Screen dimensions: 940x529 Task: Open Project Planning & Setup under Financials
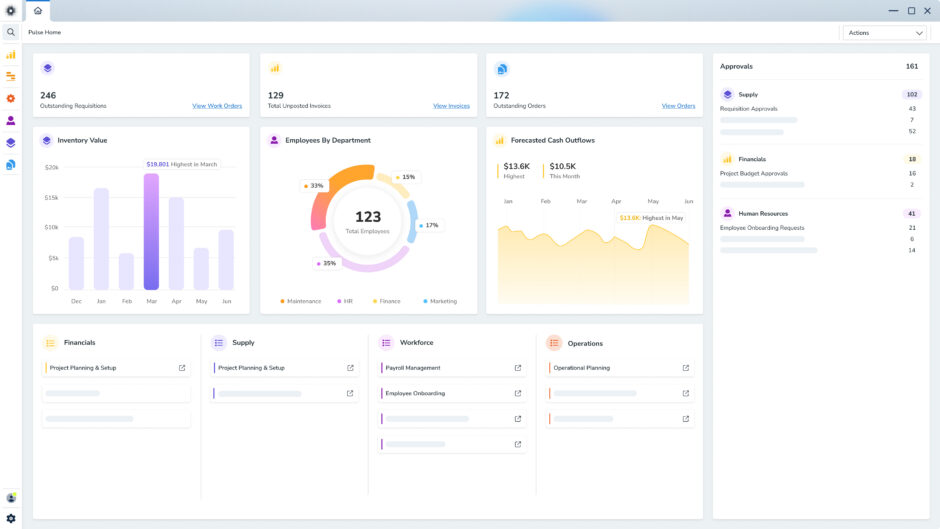[x=83, y=368]
